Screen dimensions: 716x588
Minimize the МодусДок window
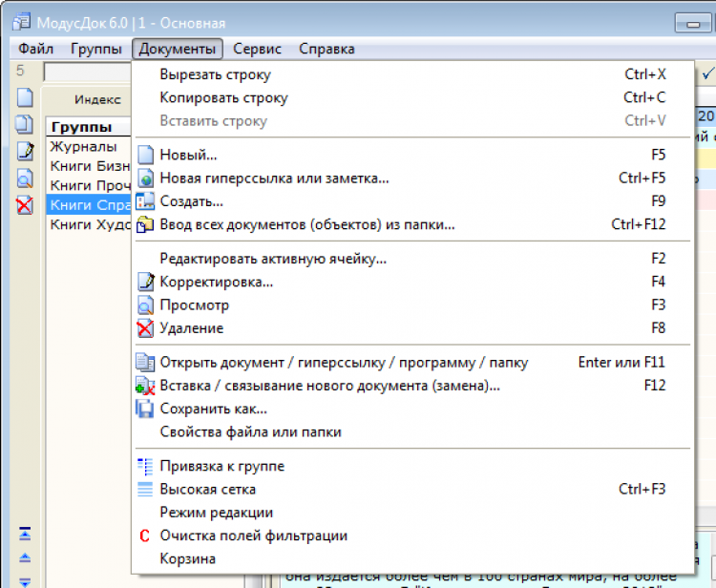[693, 23]
